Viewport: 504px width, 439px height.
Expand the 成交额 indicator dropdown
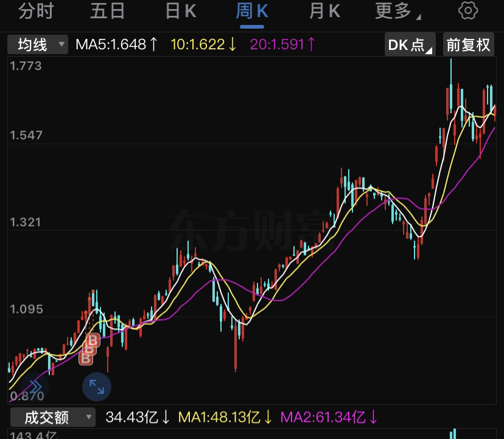[x=53, y=418]
